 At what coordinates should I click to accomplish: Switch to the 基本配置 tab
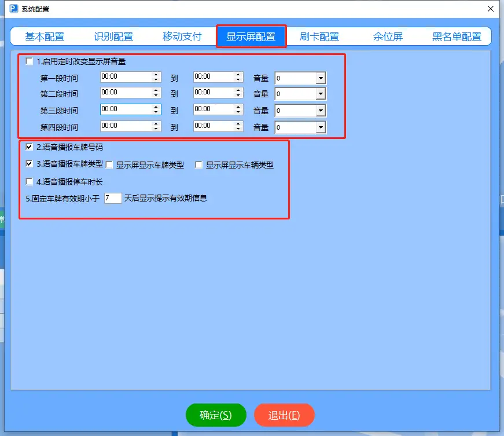pos(45,35)
